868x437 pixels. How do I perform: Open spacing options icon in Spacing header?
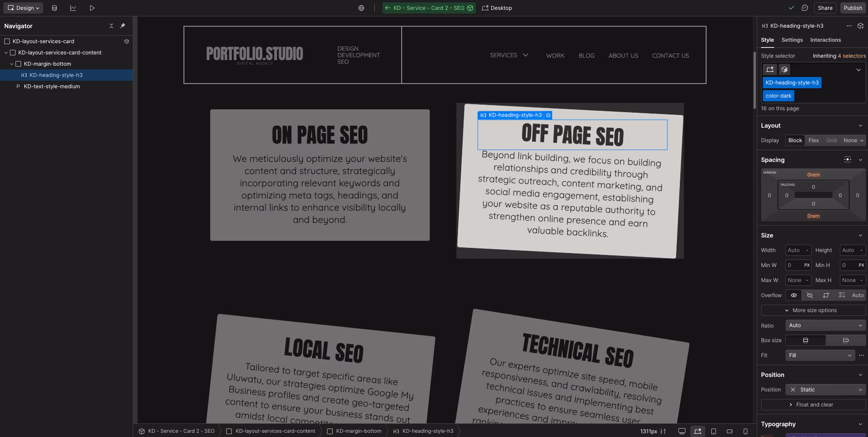click(x=847, y=160)
